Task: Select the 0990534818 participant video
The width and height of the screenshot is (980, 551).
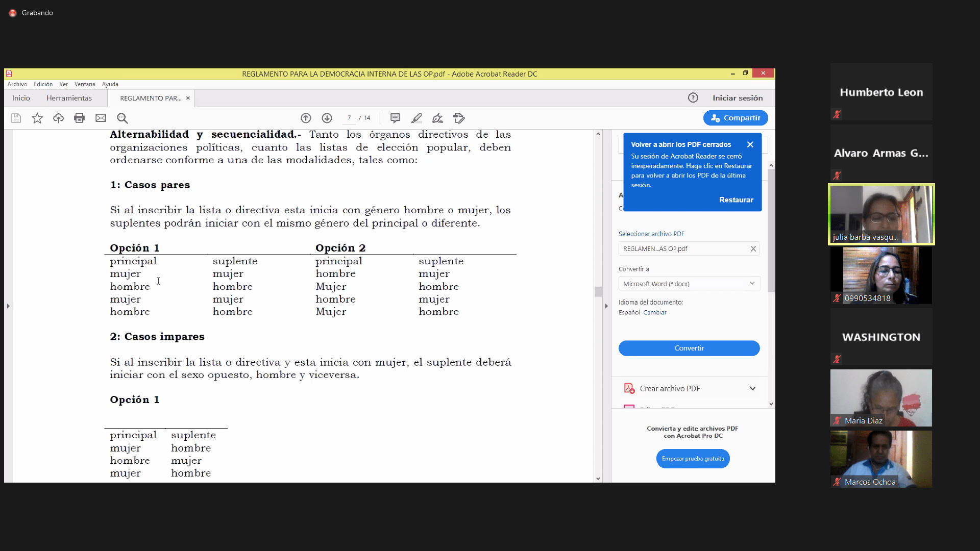Action: [x=881, y=275]
